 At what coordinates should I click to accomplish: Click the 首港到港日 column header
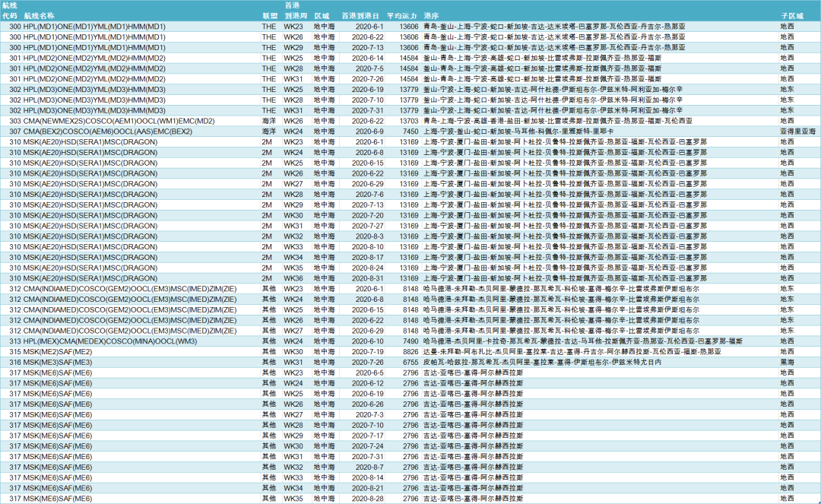point(360,16)
